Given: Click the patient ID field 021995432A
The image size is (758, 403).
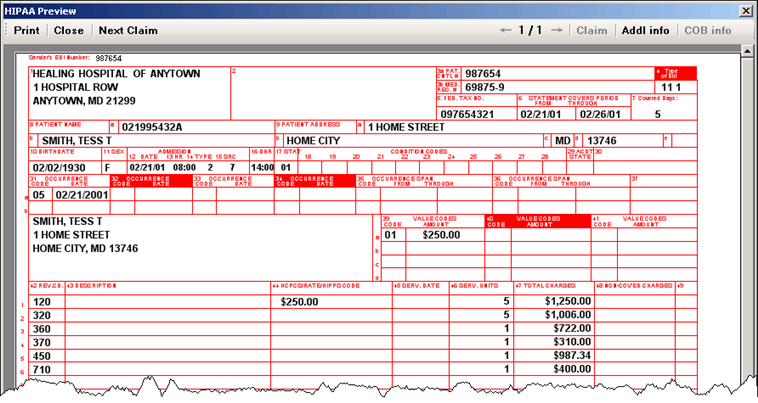Looking at the screenshot, I should [152, 127].
